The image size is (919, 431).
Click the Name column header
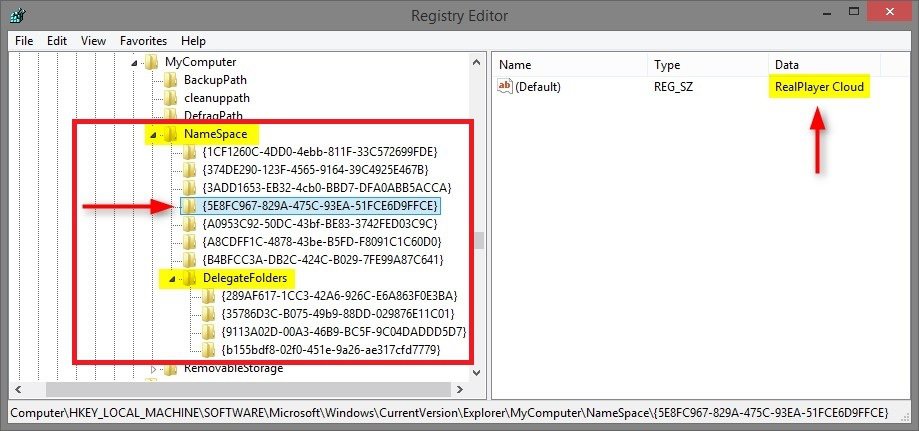click(515, 64)
